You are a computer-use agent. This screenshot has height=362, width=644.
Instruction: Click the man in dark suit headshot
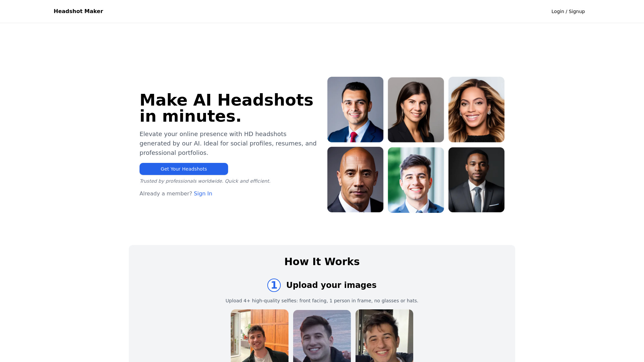476,179
